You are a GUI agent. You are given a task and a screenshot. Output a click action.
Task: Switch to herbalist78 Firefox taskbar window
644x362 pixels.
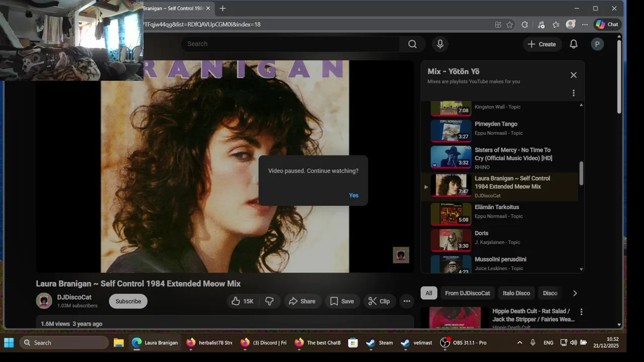209,343
